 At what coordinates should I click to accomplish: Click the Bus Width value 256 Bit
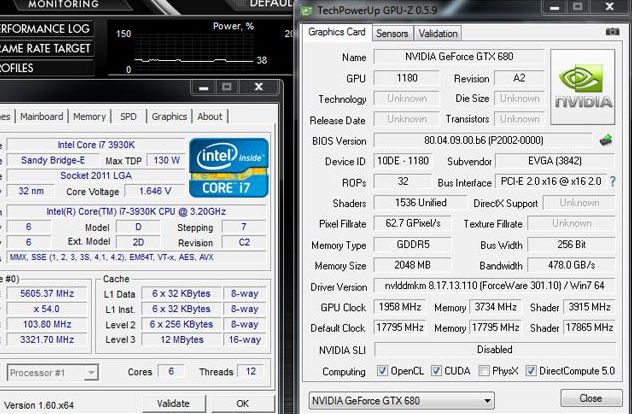(571, 244)
